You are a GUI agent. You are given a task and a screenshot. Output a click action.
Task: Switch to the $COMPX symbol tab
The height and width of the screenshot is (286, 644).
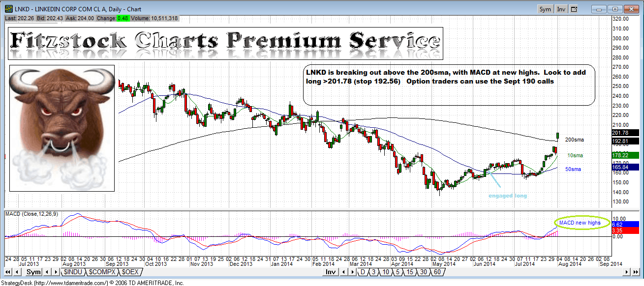point(102,272)
